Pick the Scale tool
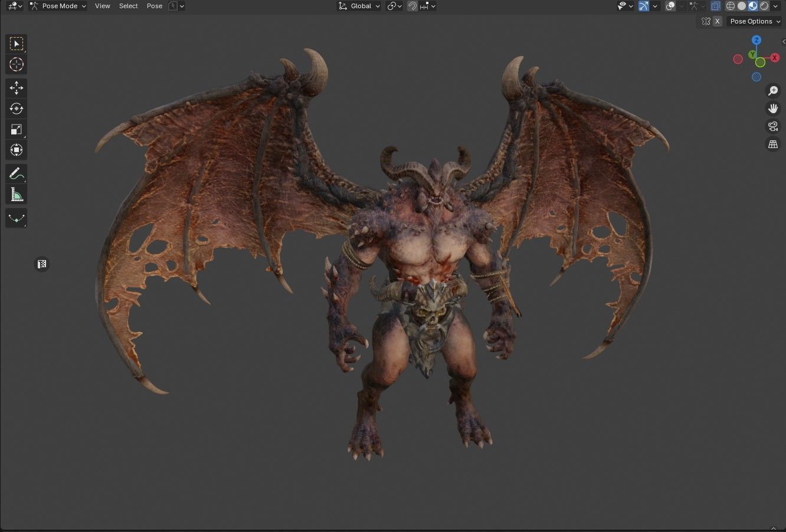 pos(16,129)
